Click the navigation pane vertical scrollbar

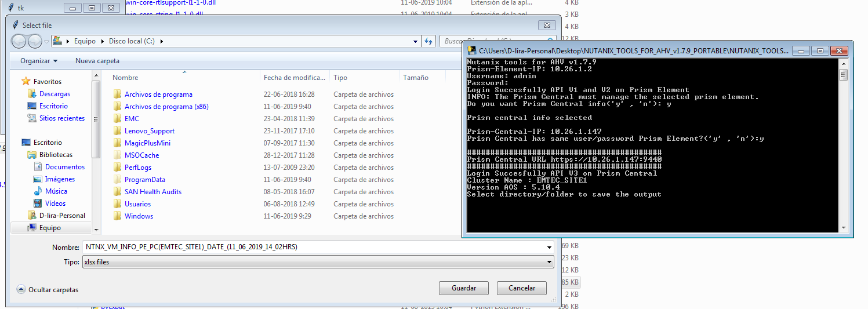tap(96, 154)
